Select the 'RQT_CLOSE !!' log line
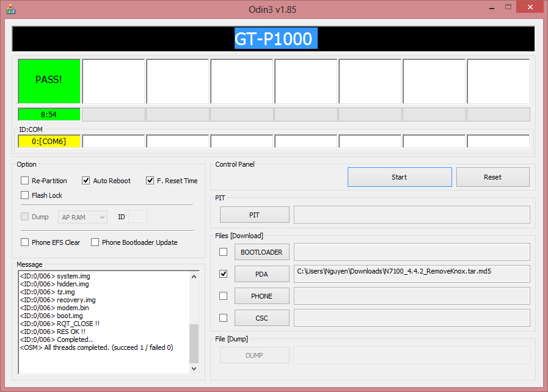The height and width of the screenshot is (392, 548). tap(60, 324)
